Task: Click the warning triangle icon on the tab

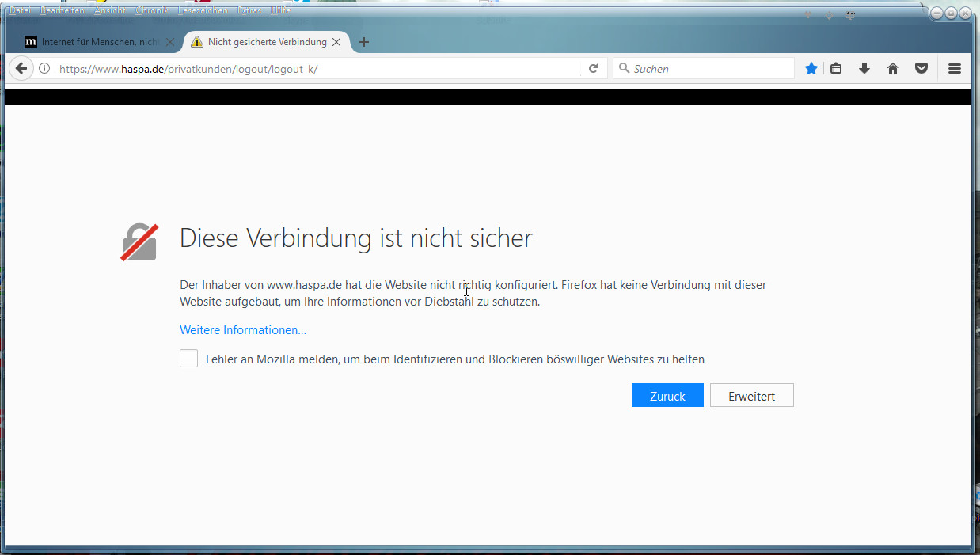Action: [x=197, y=42]
